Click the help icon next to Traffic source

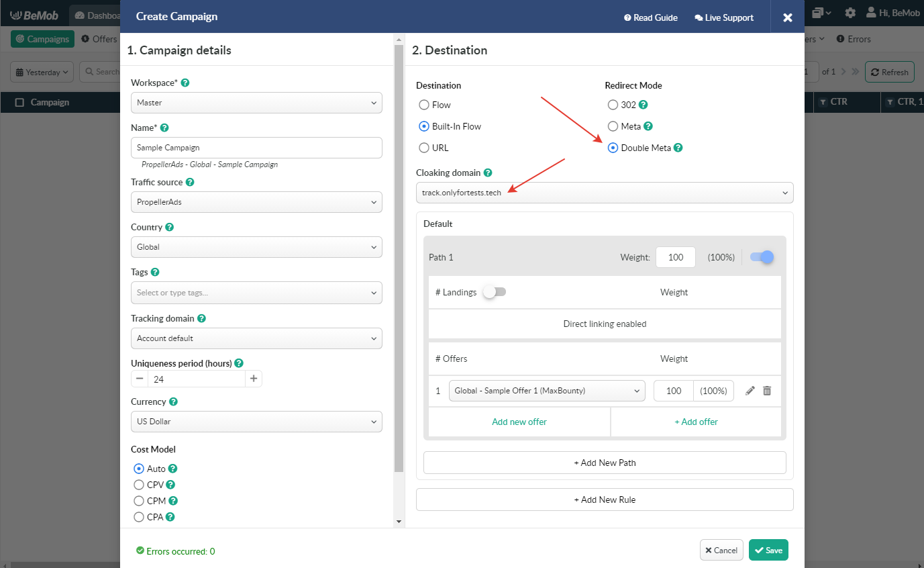pos(190,182)
